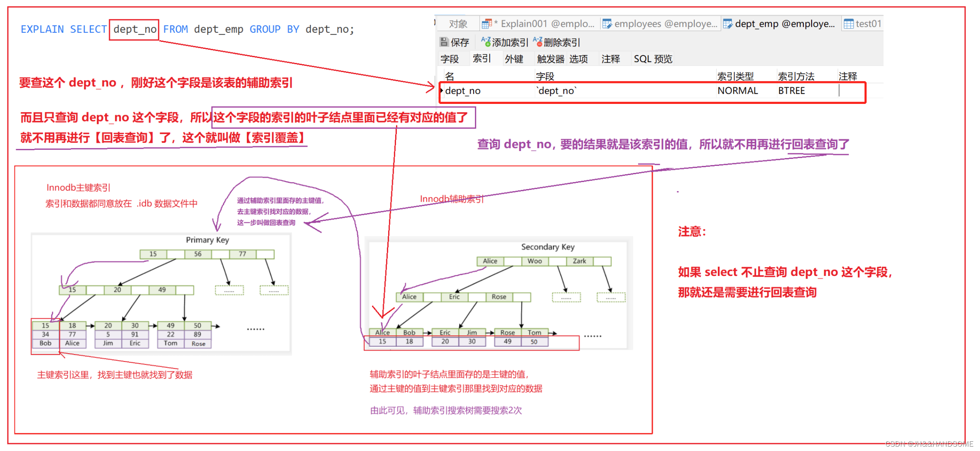980x451 pixels.
Task: Click the EXPLAIN keyword in the SQL statement
Action: tap(42, 29)
